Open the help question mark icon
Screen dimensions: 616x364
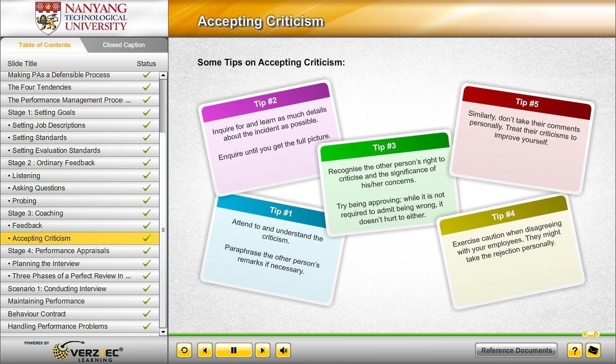574,351
